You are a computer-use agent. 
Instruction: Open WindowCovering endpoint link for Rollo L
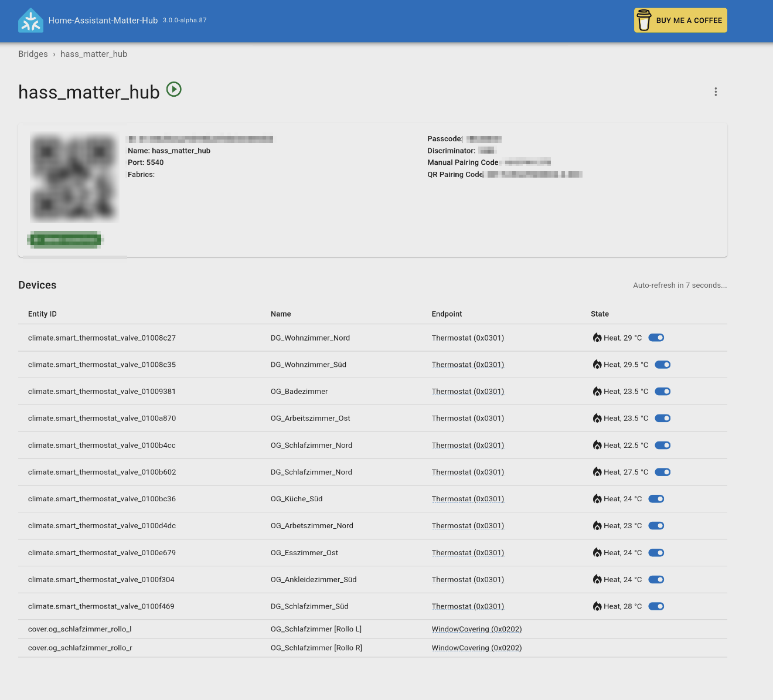coord(476,629)
